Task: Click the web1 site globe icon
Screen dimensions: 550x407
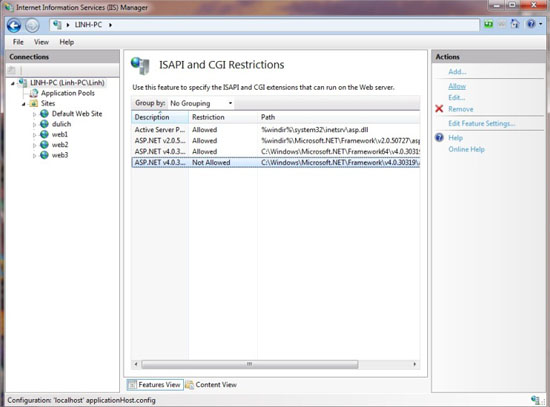Action: tap(44, 134)
